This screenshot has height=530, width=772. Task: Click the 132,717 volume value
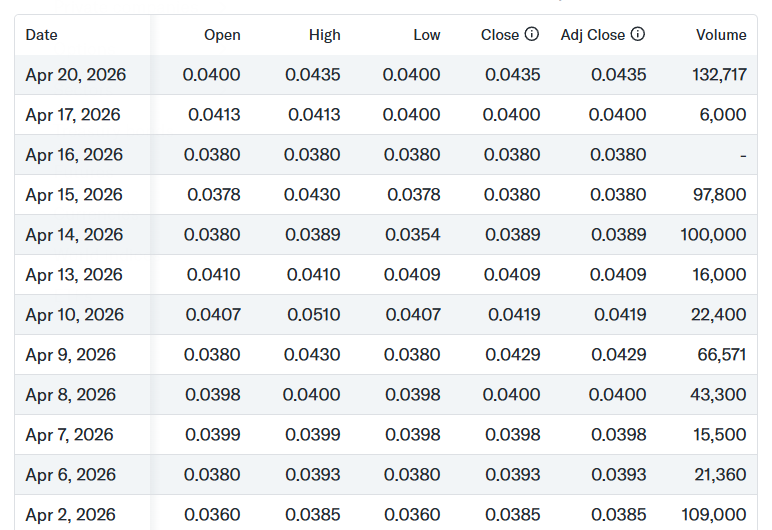[x=718, y=75]
